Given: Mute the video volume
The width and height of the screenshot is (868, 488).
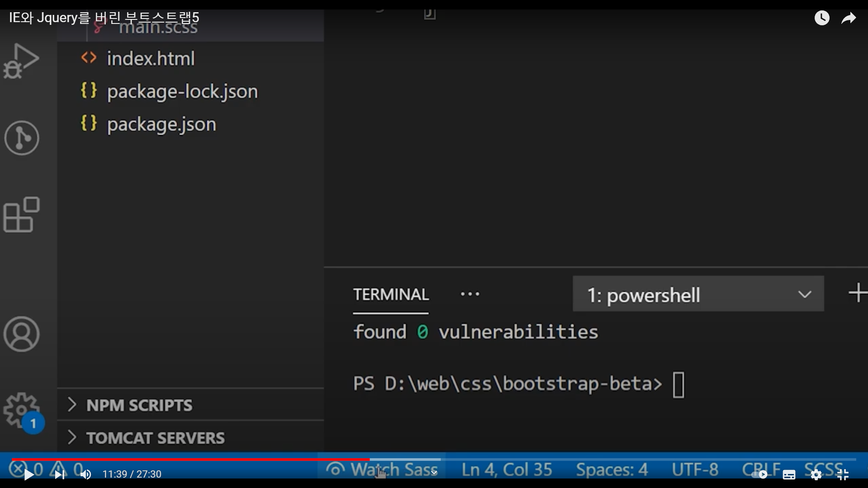Looking at the screenshot, I should [x=85, y=474].
